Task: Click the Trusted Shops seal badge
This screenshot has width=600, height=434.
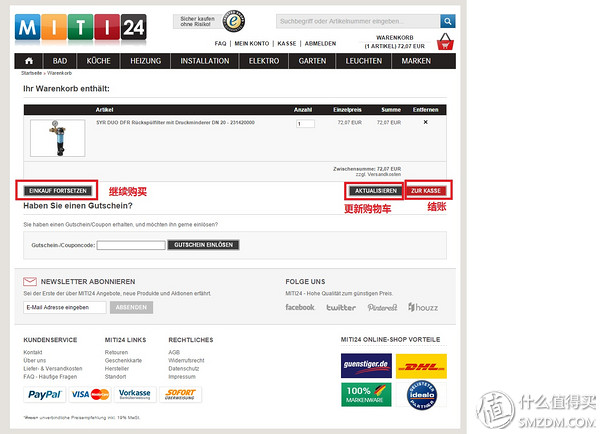Action: (233, 21)
